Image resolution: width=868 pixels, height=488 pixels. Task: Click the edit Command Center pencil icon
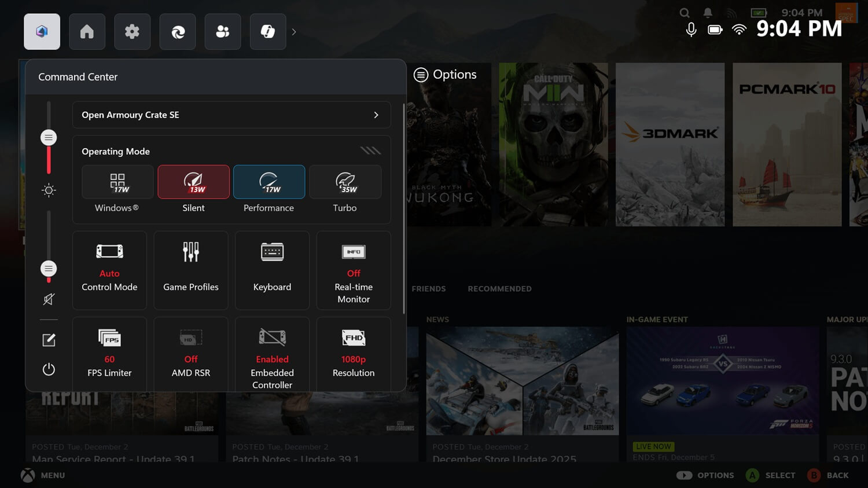click(x=49, y=340)
